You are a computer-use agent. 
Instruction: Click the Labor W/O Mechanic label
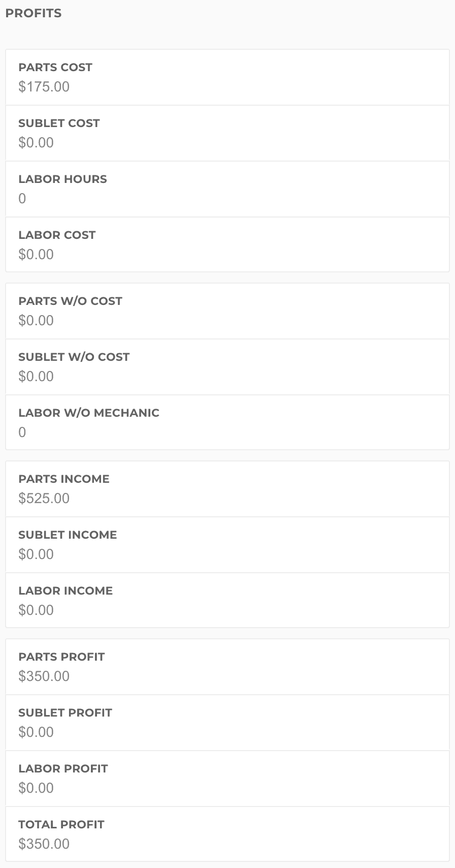[x=89, y=413]
